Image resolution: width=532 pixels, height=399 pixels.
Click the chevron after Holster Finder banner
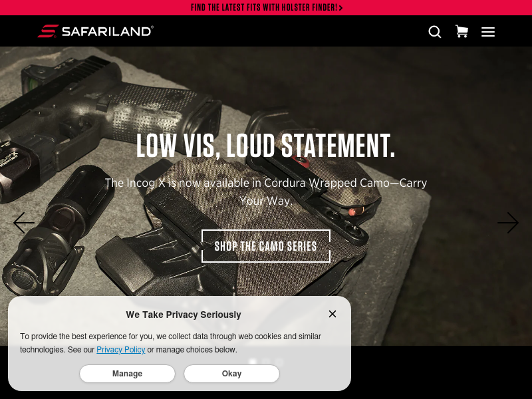point(340,8)
